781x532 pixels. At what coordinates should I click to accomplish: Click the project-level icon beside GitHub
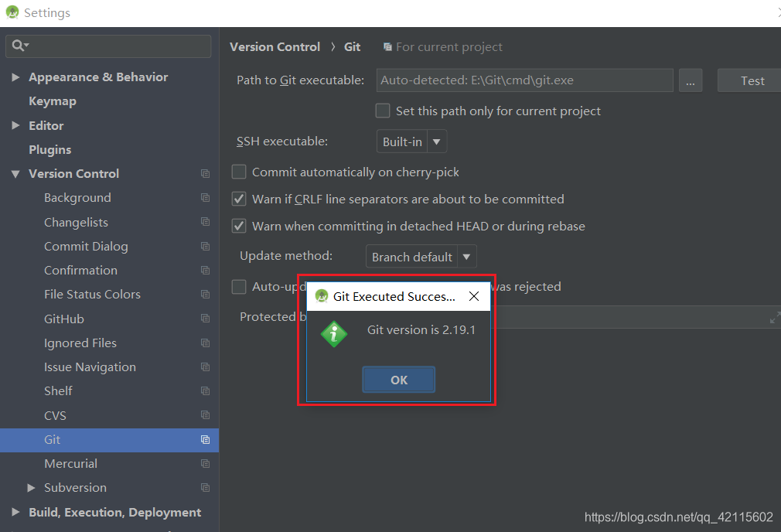coord(205,319)
